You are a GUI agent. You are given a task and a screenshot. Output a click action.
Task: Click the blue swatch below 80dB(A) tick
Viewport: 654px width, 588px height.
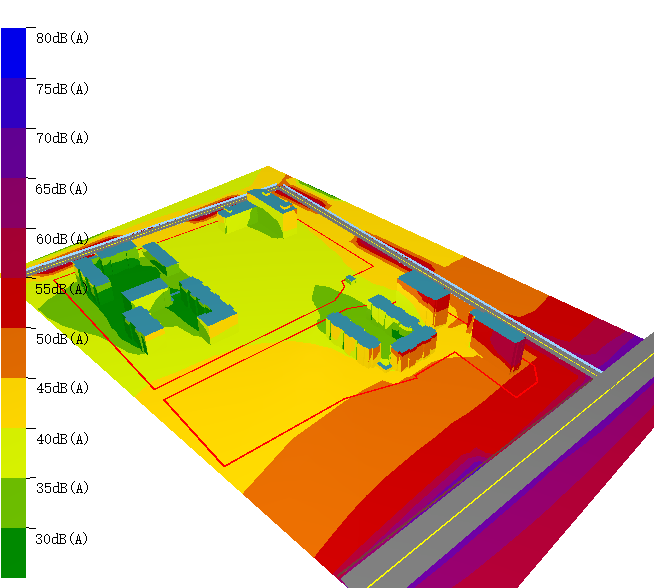click(x=13, y=52)
